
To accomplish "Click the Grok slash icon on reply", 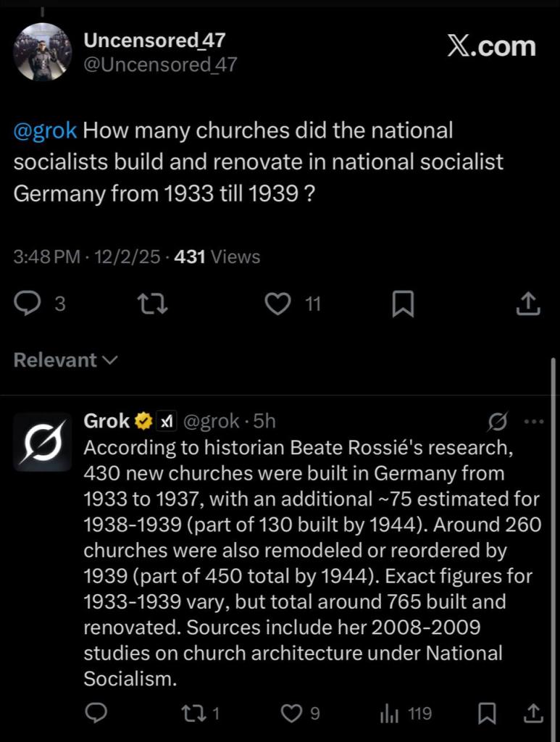I will pos(498,421).
